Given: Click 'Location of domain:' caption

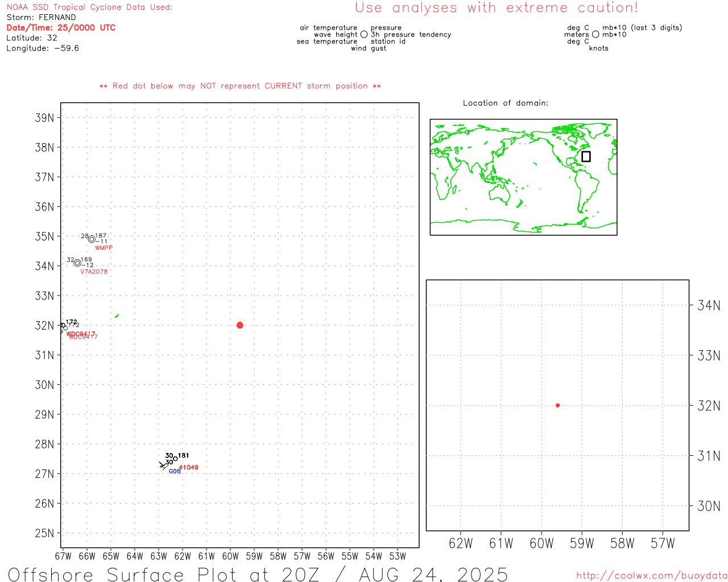Looking at the screenshot, I should click(506, 103).
